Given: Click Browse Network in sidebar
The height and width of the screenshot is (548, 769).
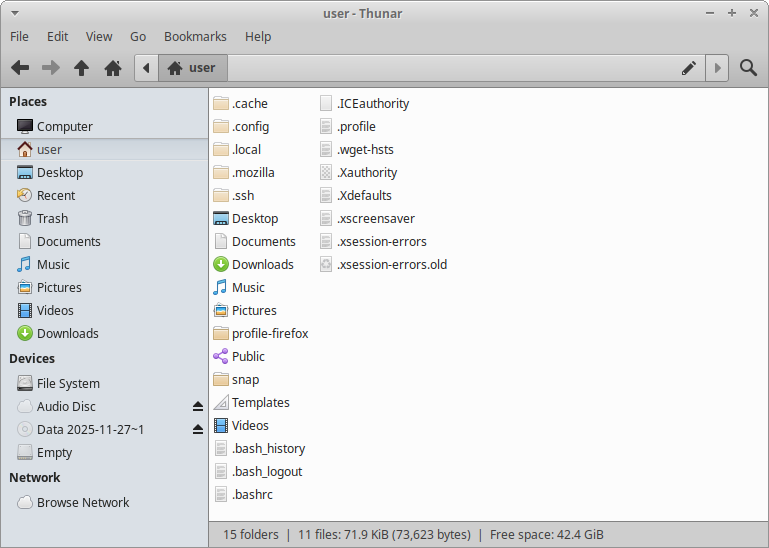Looking at the screenshot, I should (104, 502).
